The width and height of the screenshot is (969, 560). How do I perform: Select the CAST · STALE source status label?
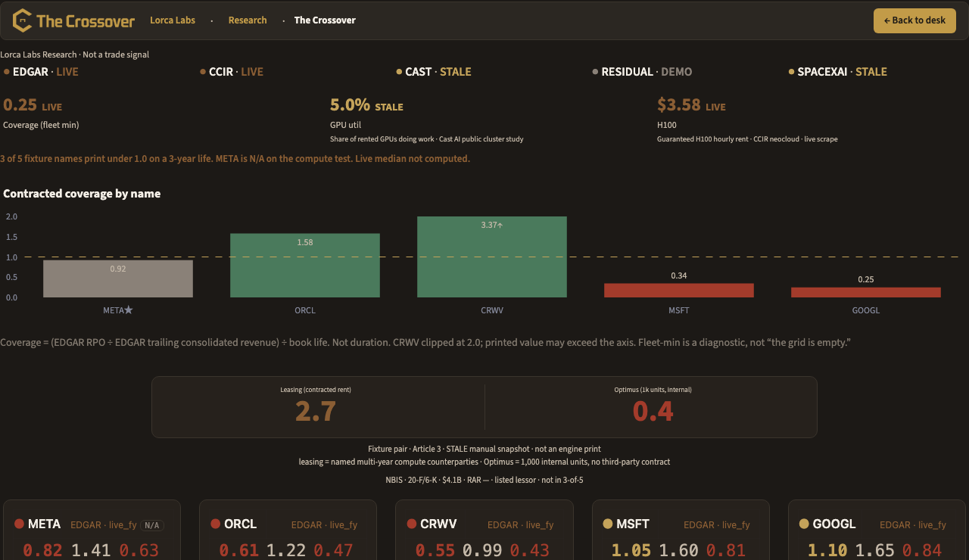click(438, 72)
